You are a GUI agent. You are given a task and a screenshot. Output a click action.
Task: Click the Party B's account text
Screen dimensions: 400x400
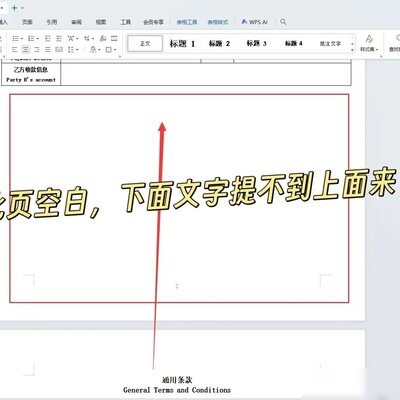[x=31, y=80]
